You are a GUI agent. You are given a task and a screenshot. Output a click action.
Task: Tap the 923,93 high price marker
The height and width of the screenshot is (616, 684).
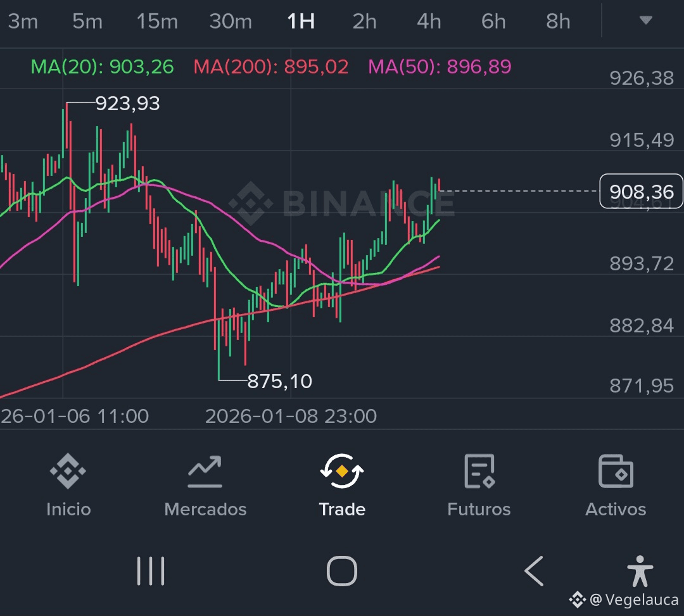coord(127,103)
